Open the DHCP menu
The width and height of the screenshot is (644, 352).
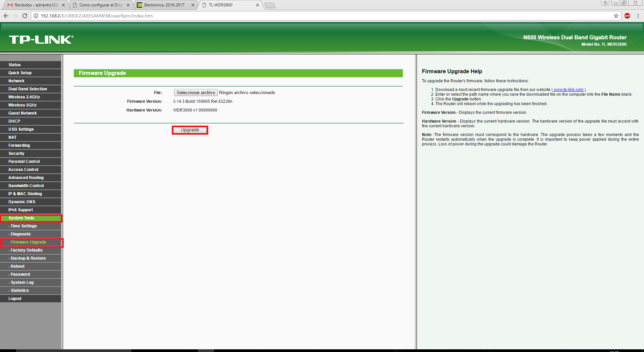31,121
